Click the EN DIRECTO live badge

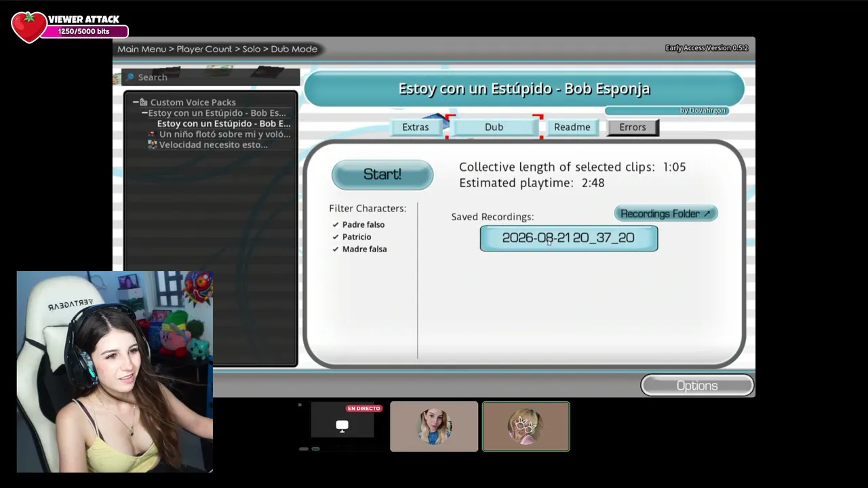[363, 409]
